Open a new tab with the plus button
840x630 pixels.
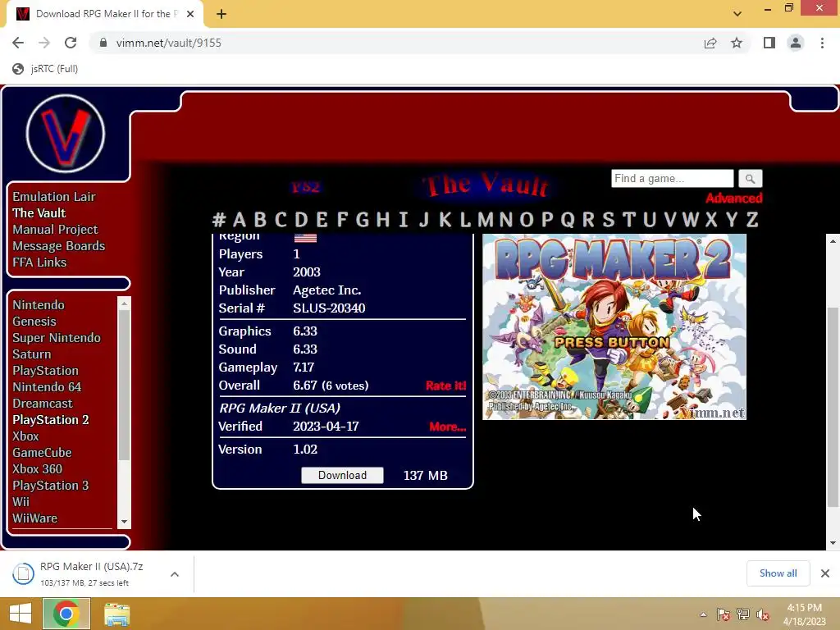tap(221, 14)
